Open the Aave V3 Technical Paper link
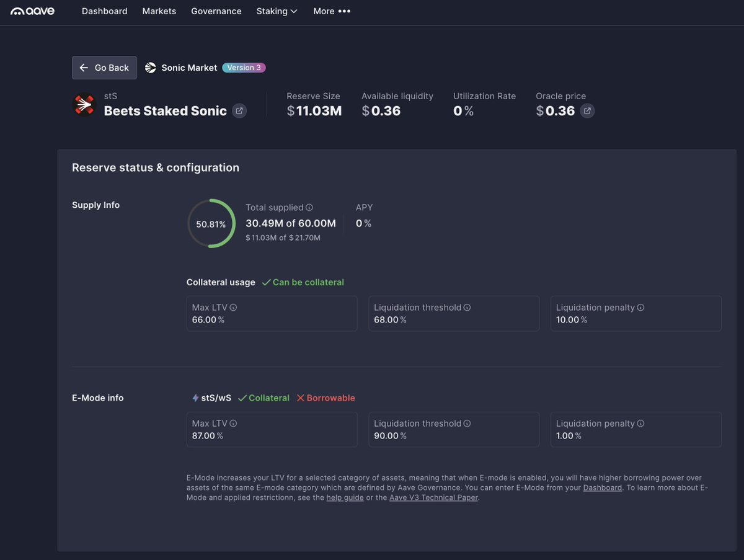The image size is (744, 560). pos(433,497)
